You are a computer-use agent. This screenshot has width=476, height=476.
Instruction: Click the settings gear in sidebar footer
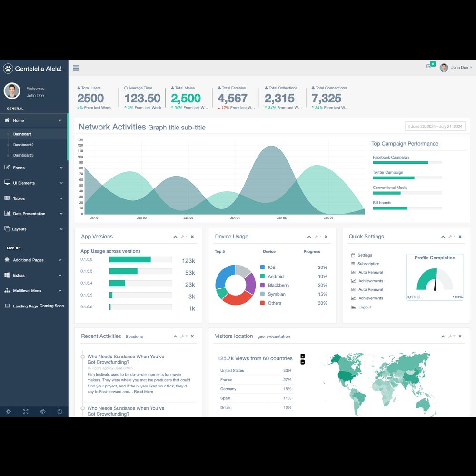pyautogui.click(x=9, y=411)
